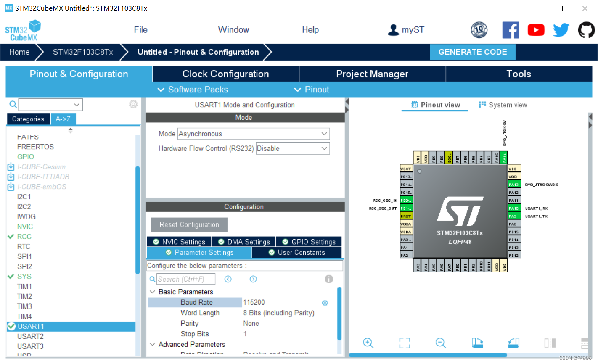
Task: Select RCC in the peripheral list
Action: point(24,237)
